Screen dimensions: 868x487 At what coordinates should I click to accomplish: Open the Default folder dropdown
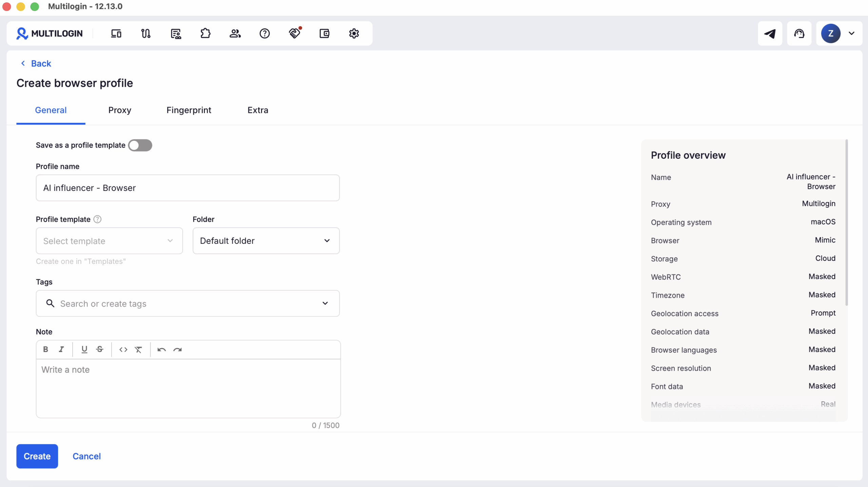pos(266,241)
